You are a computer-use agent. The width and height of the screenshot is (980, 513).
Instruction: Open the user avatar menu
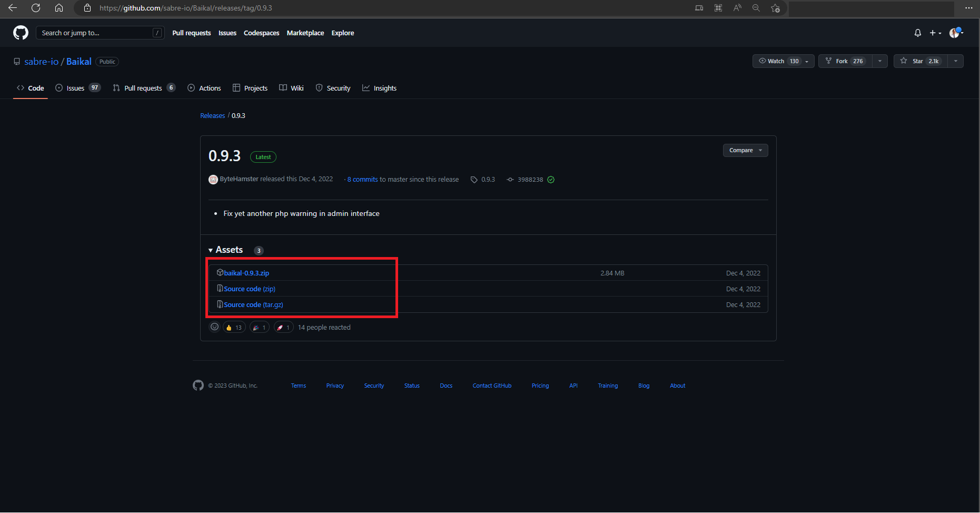(956, 33)
